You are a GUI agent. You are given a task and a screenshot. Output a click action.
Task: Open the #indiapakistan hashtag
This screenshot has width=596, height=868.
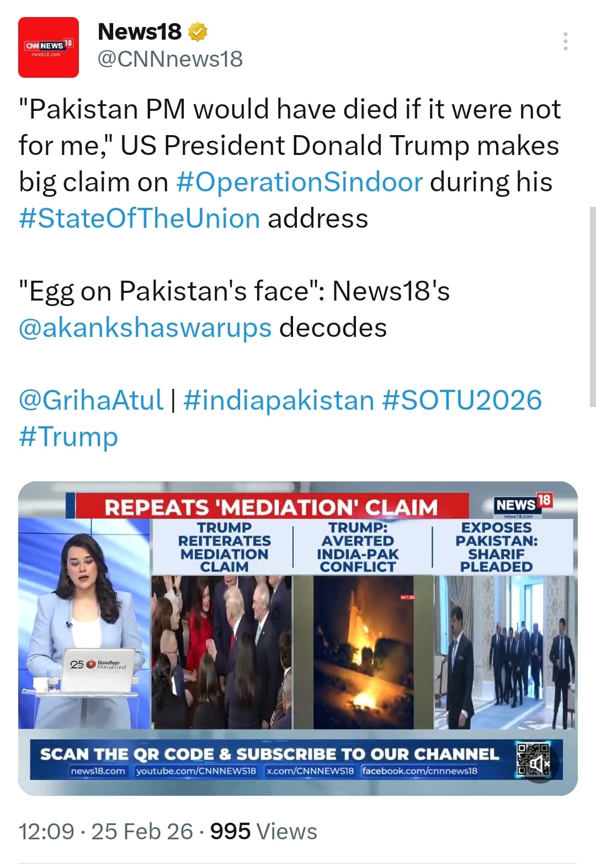(x=279, y=400)
